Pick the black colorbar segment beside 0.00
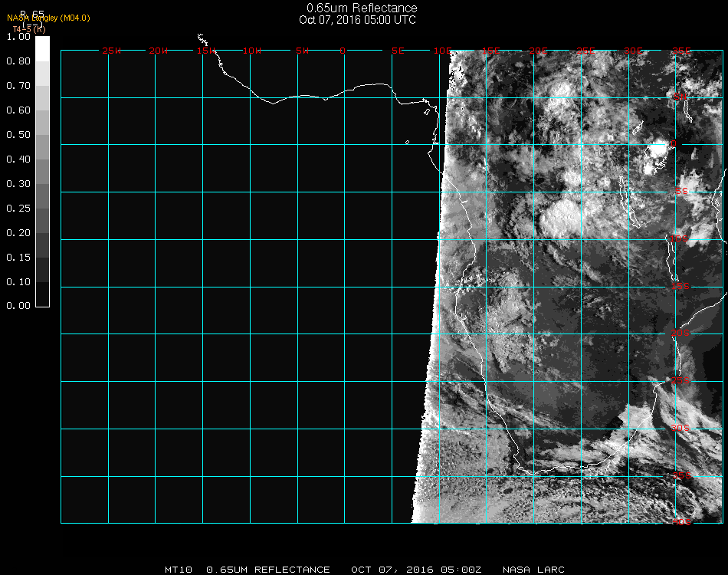This screenshot has height=575, width=728. [x=42, y=294]
